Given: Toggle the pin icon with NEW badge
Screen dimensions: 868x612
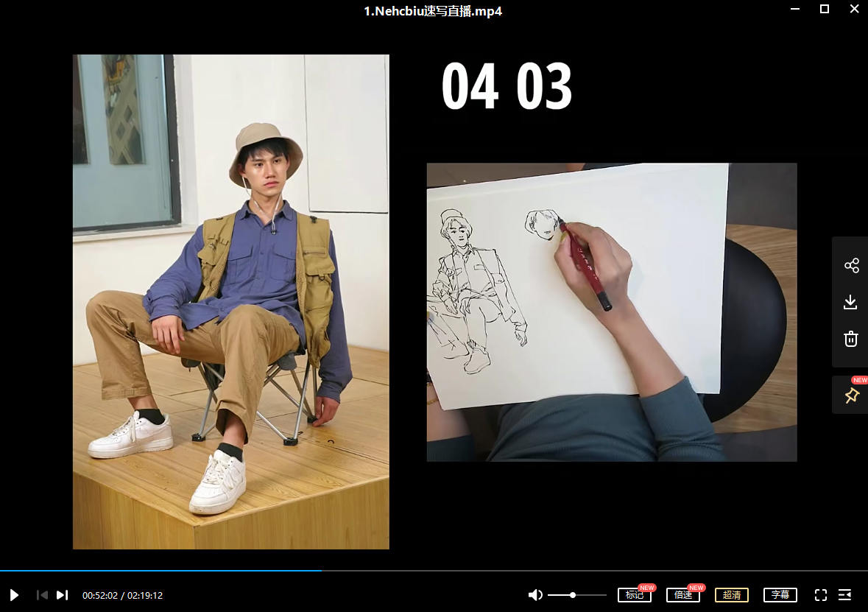Looking at the screenshot, I should point(851,396).
